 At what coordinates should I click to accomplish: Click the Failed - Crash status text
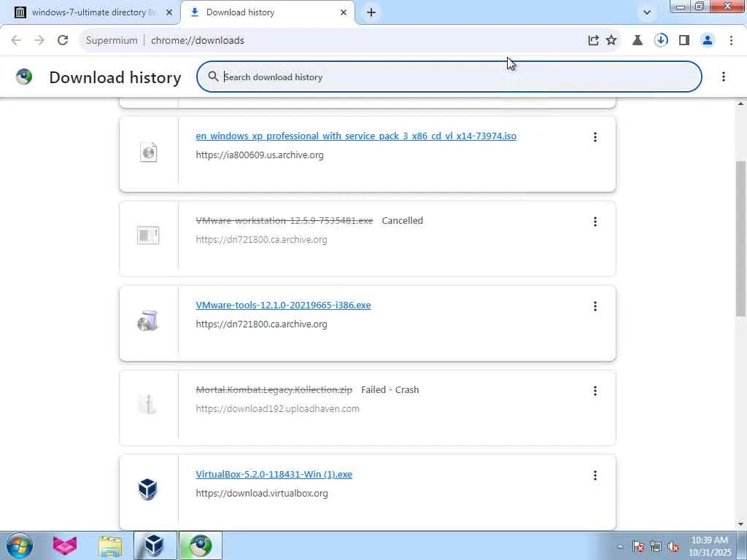pos(390,389)
